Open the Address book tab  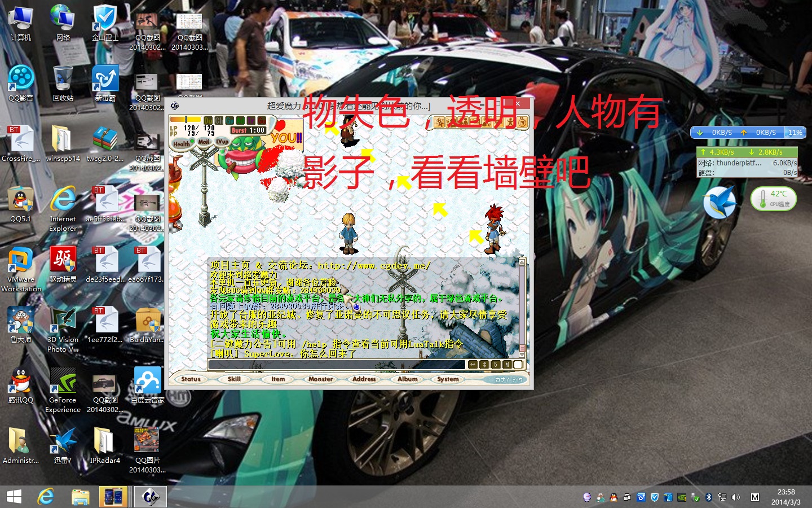click(364, 379)
